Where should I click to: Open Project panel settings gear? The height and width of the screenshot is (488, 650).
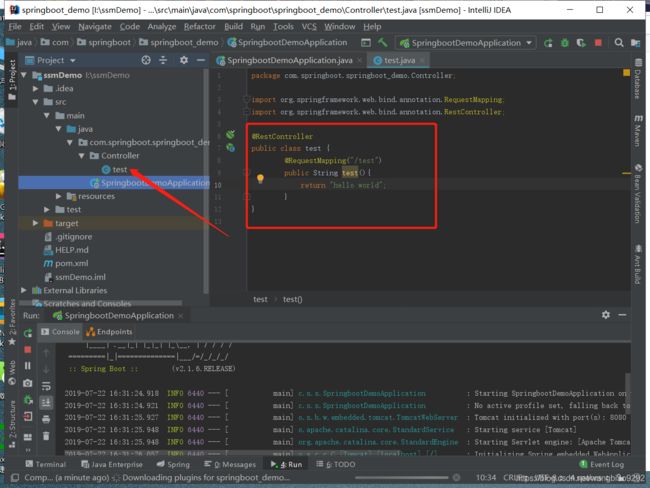184,61
